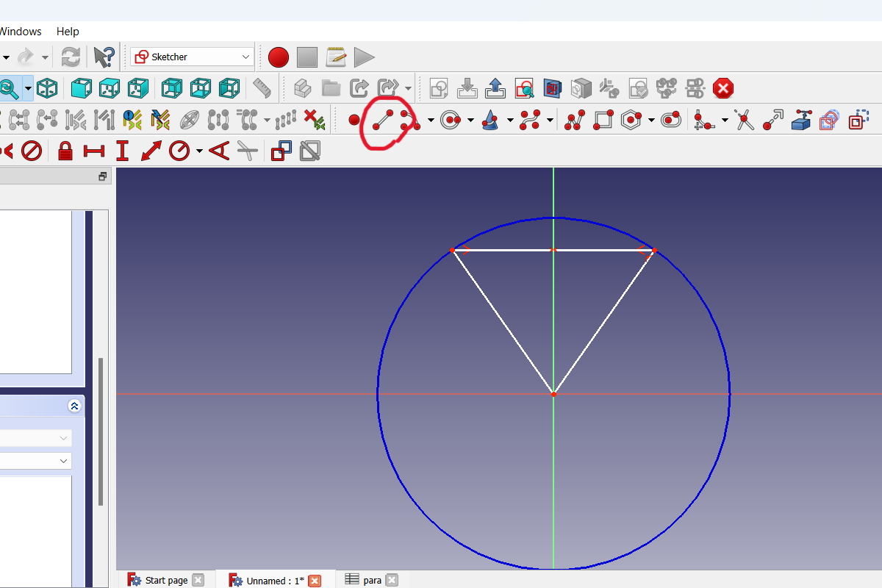Apply length distance constraint

(x=151, y=151)
